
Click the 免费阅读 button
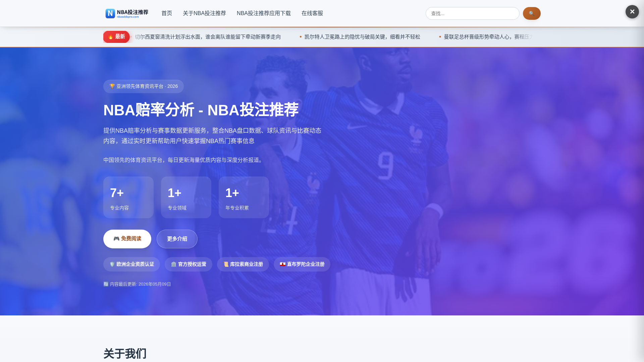coord(127,239)
